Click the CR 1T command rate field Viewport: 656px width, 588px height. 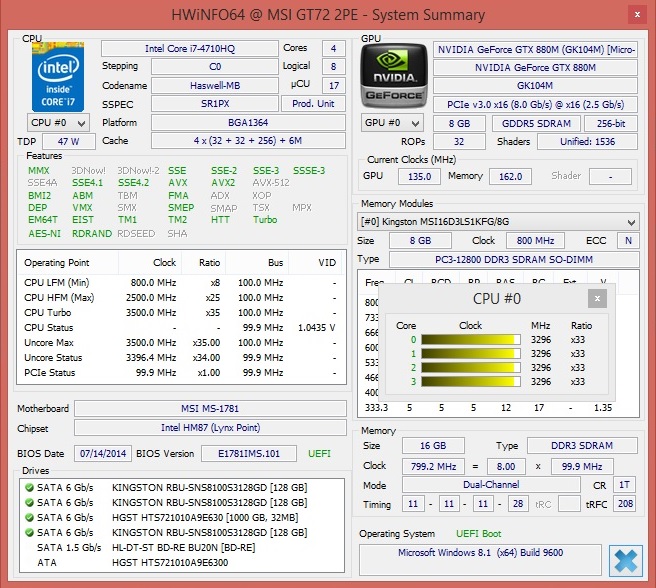[x=625, y=485]
